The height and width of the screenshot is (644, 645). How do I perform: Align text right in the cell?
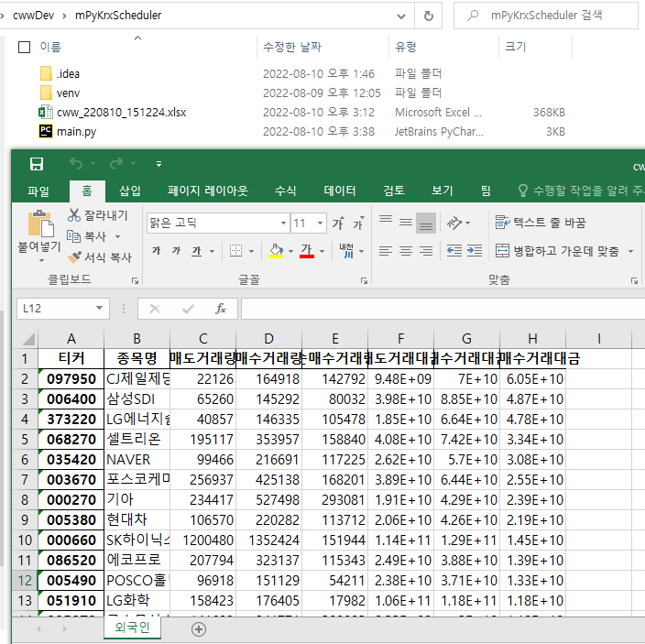tap(426, 250)
